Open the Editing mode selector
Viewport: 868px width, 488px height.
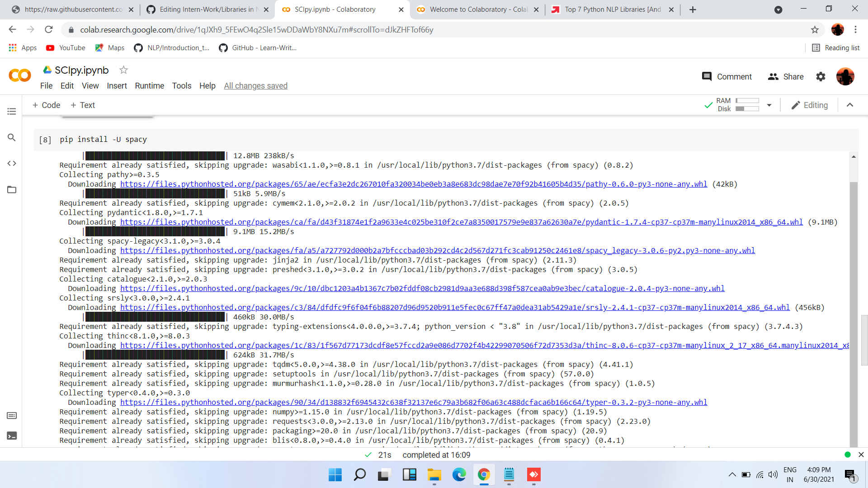(810, 105)
